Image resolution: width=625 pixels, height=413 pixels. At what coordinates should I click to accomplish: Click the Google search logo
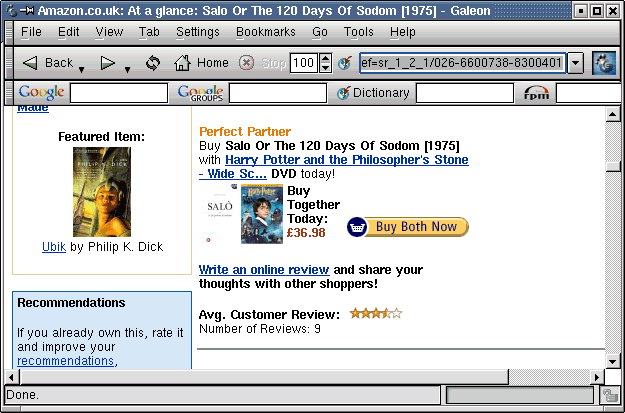point(41,92)
